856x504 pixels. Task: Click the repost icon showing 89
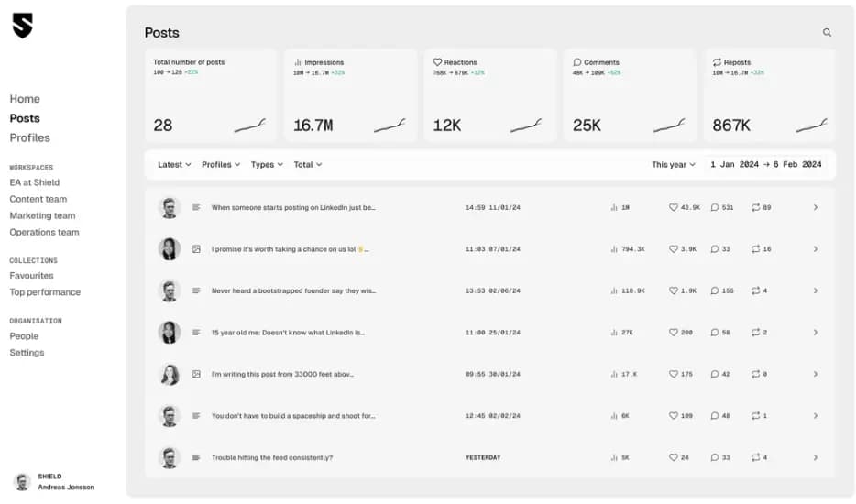[x=755, y=208]
